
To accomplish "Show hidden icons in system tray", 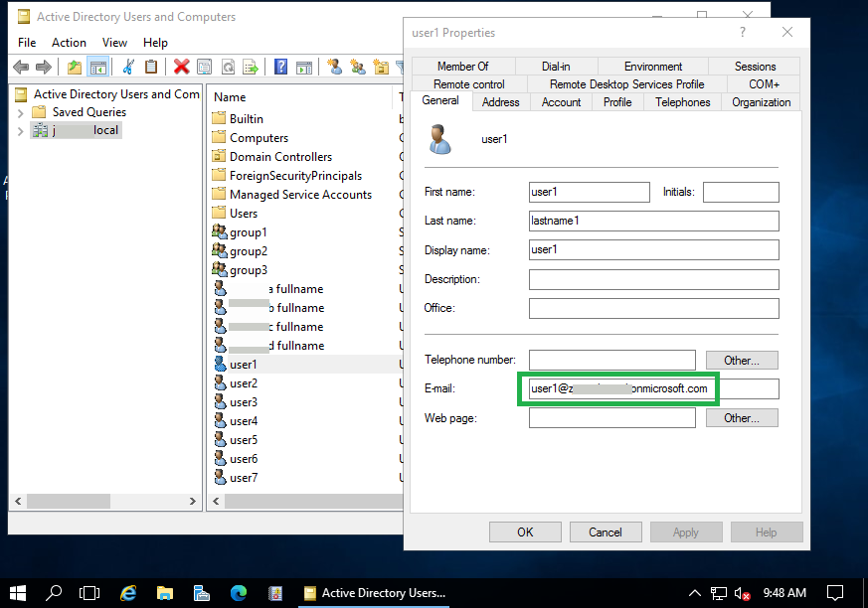I will (691, 593).
